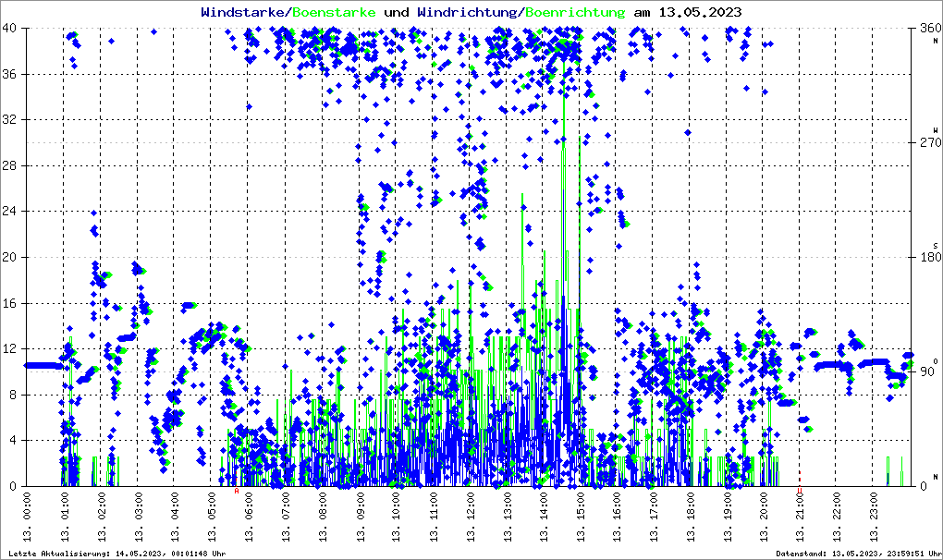This screenshot has width=943, height=560.
Task: Click the '13. 14:00' time label
Action: (x=543, y=517)
